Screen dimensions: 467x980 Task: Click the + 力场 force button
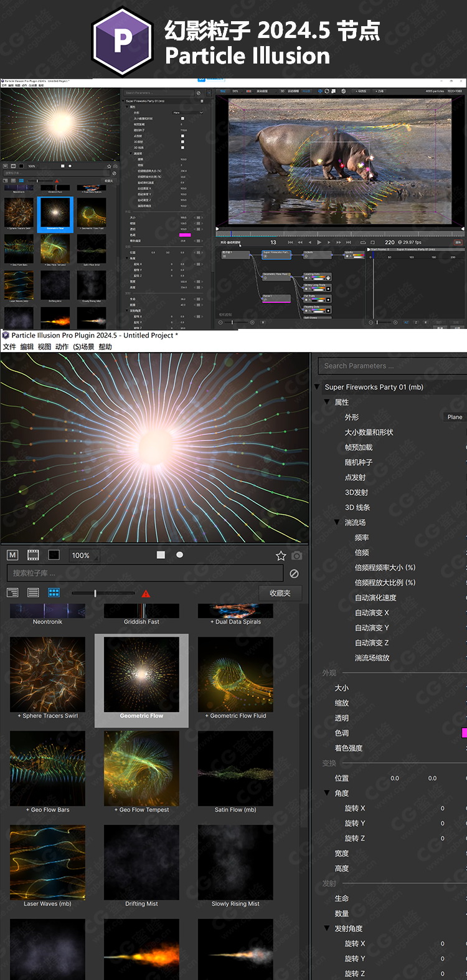(x=380, y=91)
